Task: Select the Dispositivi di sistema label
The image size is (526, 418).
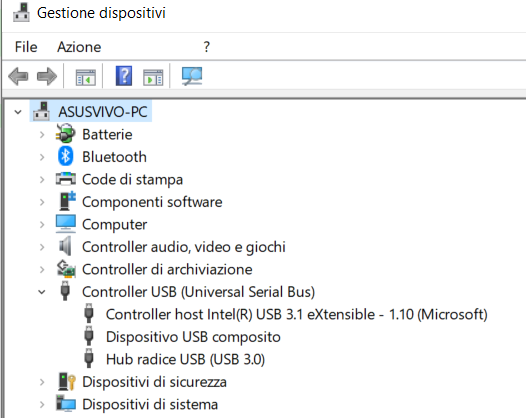Action: point(150,404)
